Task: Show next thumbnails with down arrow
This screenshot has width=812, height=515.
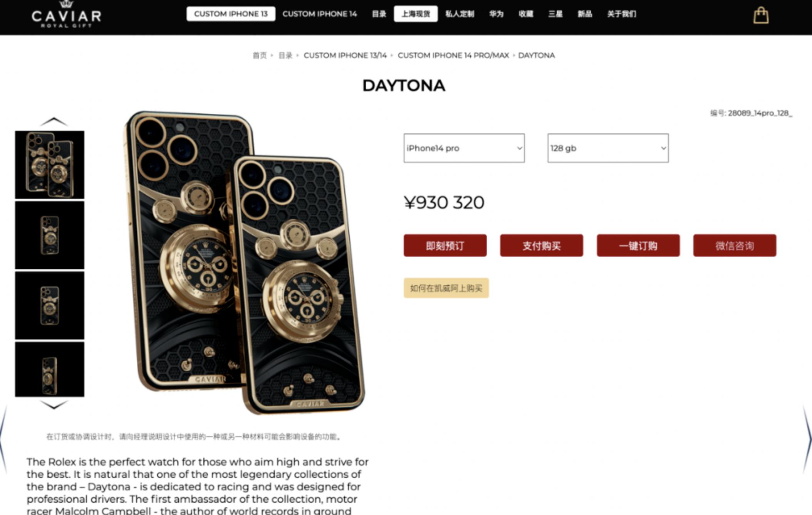Action: 54,404
